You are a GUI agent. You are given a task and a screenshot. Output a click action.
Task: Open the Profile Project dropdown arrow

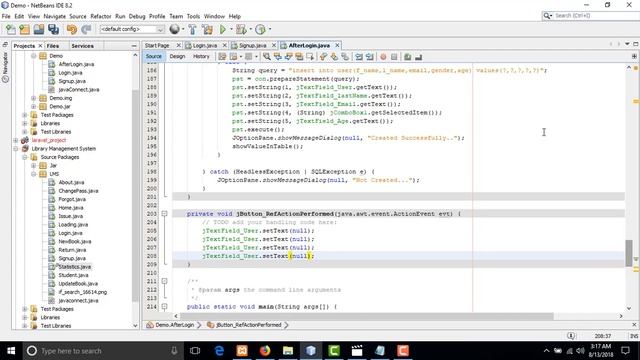tap(269, 29)
